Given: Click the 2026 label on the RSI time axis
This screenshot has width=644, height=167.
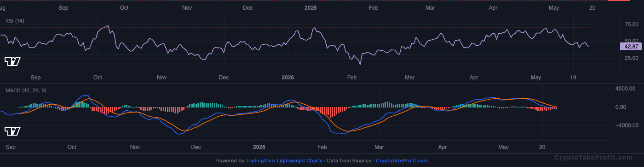Looking at the screenshot, I should point(287,78).
